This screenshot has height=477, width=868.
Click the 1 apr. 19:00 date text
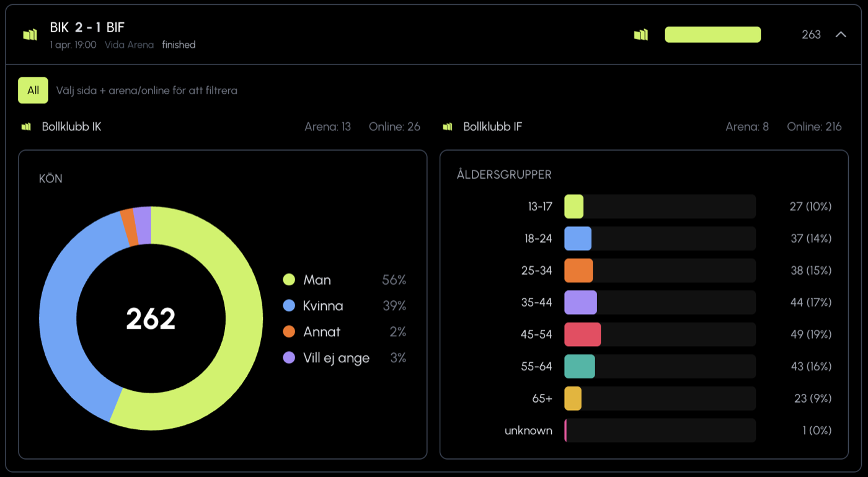[73, 45]
